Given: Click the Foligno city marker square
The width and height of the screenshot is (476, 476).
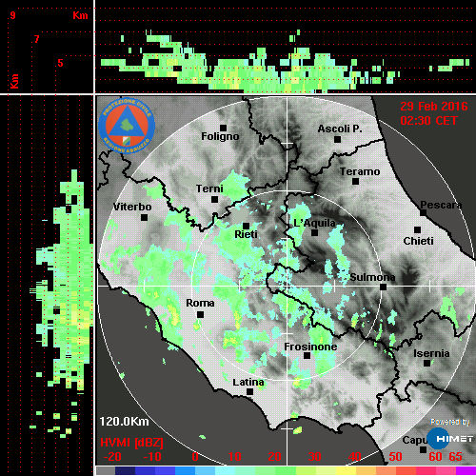Looking at the screenshot, I should click(223, 128).
